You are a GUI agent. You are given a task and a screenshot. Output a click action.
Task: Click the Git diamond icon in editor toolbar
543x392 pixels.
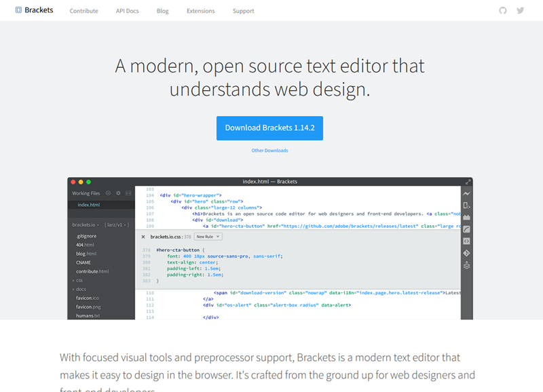tap(466, 253)
